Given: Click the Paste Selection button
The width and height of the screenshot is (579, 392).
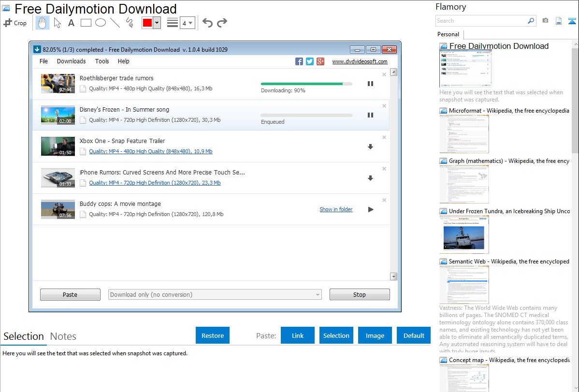Looking at the screenshot, I should [x=336, y=335].
